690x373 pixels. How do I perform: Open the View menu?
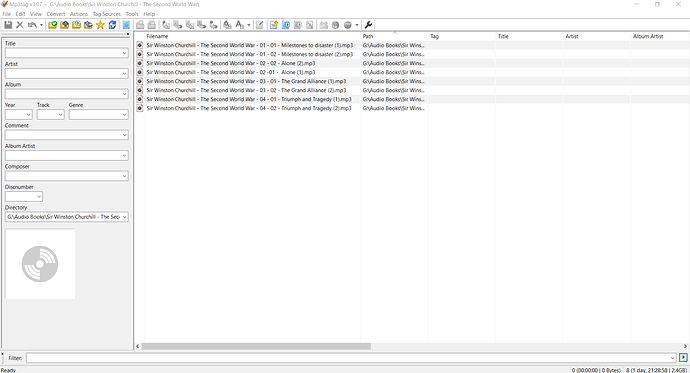coord(36,14)
